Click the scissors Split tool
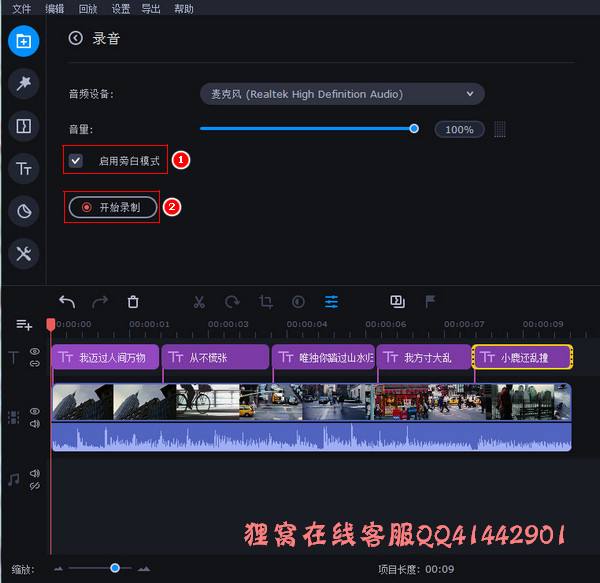Image resolution: width=600 pixels, height=583 pixels. pyautogui.click(x=199, y=302)
